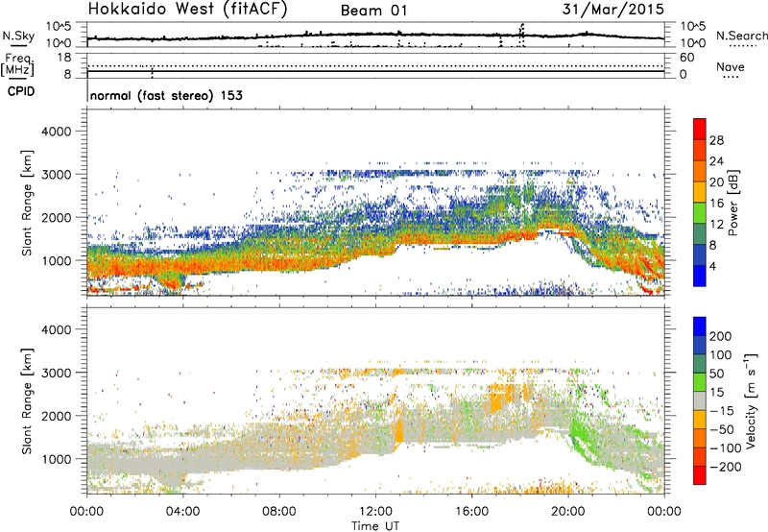Screen dimensions: 768x532
Task: Click the gray -15 to 15 Velocity colorbar segment
Action: [700, 400]
